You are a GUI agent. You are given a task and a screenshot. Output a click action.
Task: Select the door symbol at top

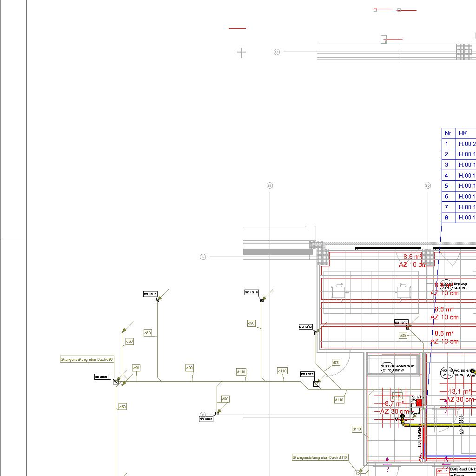click(383, 40)
